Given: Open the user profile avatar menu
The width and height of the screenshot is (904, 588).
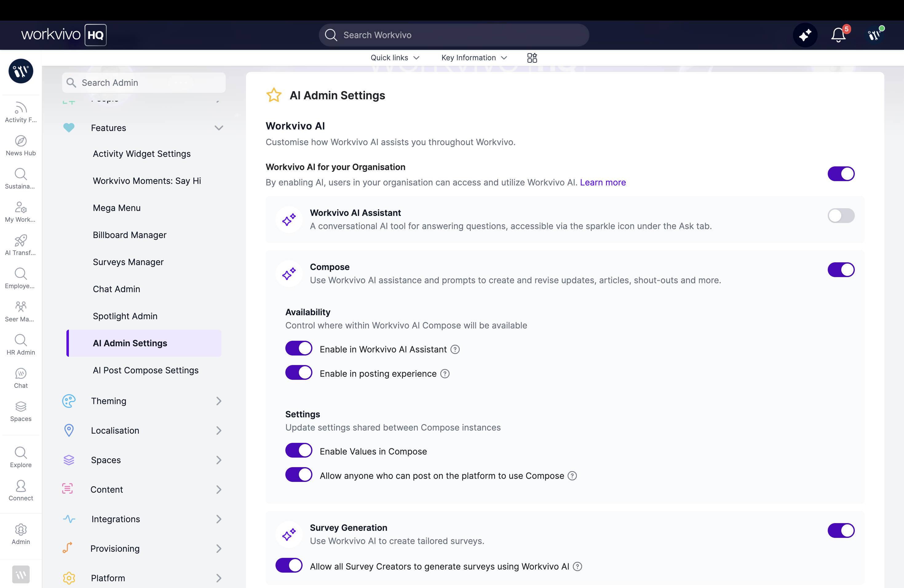Looking at the screenshot, I should [874, 35].
